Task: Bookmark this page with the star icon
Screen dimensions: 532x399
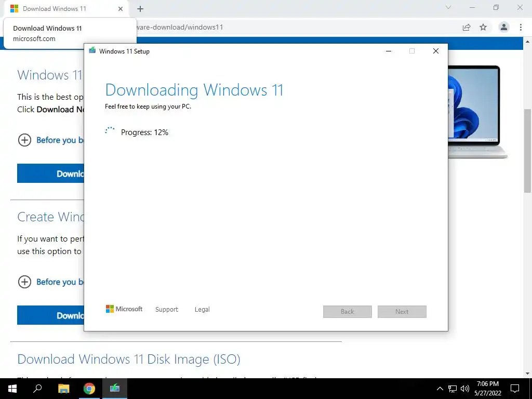Action: tap(483, 27)
